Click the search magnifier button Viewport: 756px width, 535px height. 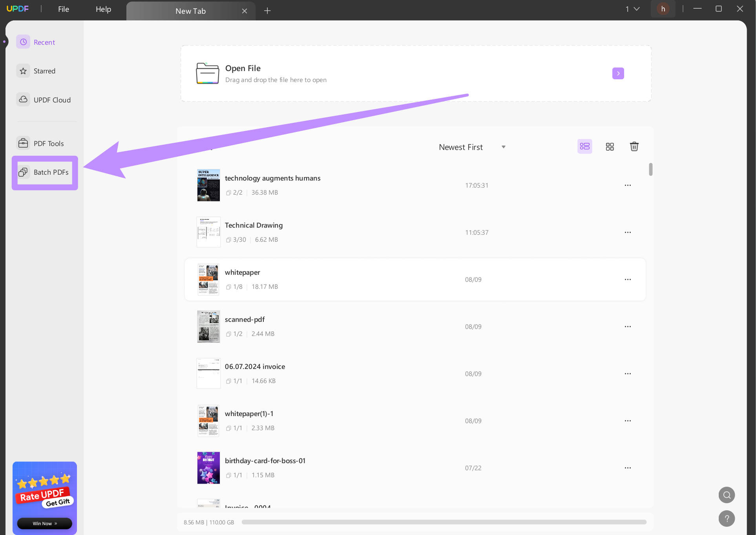(727, 495)
